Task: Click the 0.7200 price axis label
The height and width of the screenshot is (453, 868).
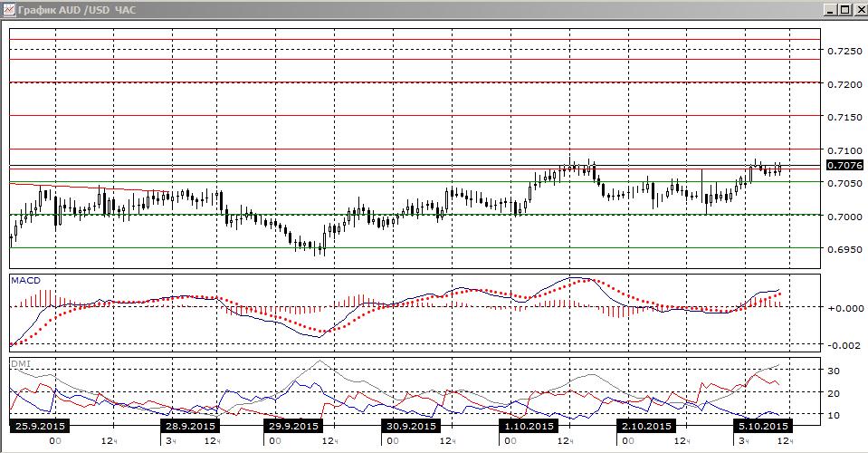Action: tap(844, 84)
